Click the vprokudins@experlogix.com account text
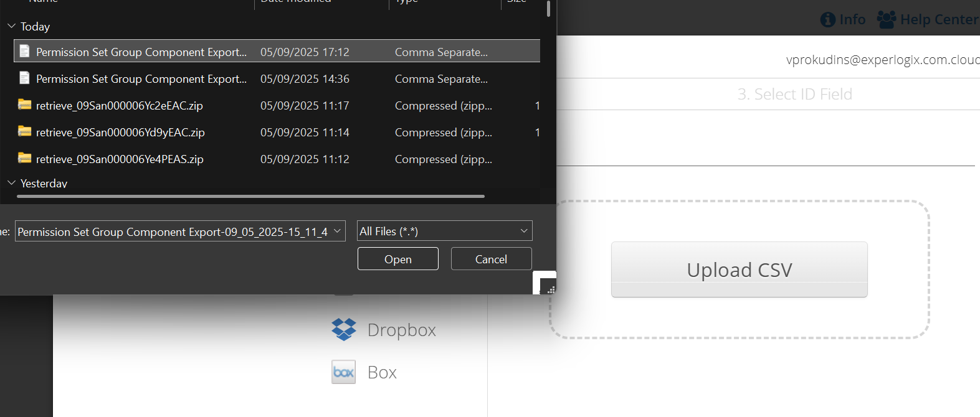 (x=883, y=60)
